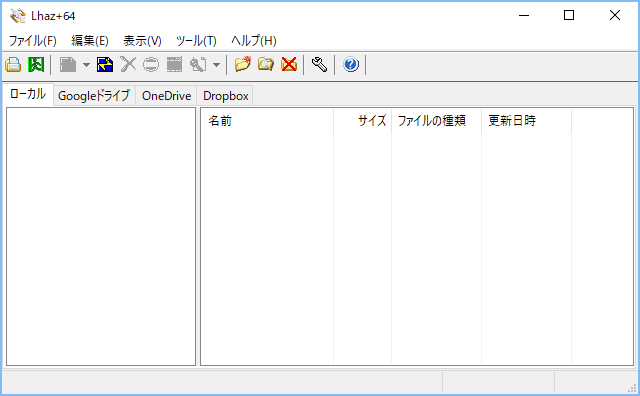Click the grayed-out window view icon
The width and height of the screenshot is (640, 396).
pyautogui.click(x=174, y=65)
